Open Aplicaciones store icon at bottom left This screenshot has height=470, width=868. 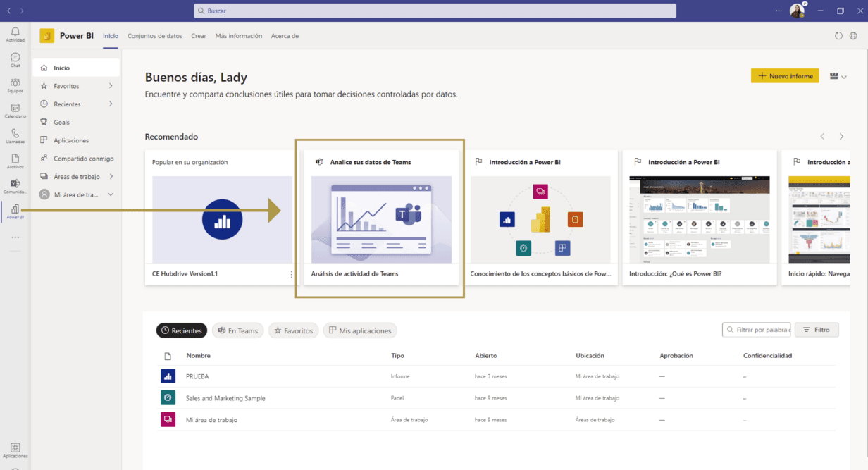coord(15,450)
